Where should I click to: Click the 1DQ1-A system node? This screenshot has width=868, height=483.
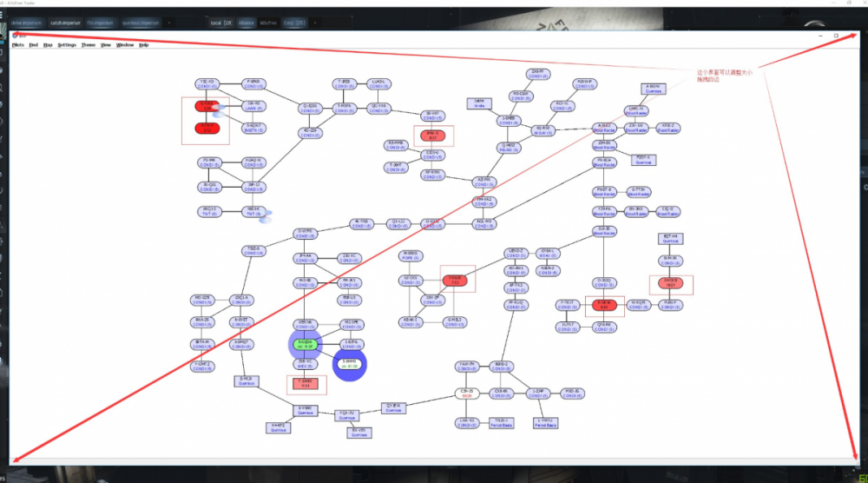[241, 301]
